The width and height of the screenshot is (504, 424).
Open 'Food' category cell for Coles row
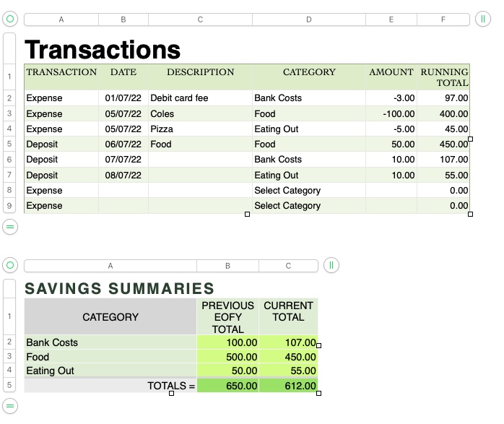pyautogui.click(x=309, y=114)
